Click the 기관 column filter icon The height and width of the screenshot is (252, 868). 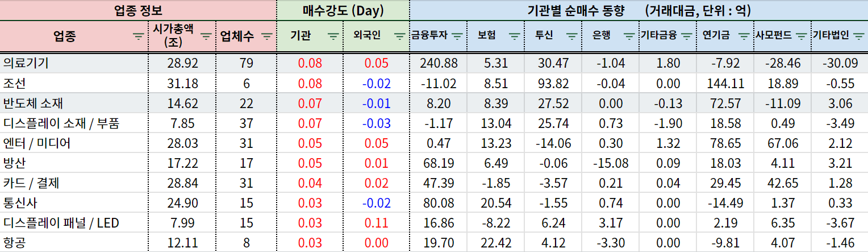point(333,36)
